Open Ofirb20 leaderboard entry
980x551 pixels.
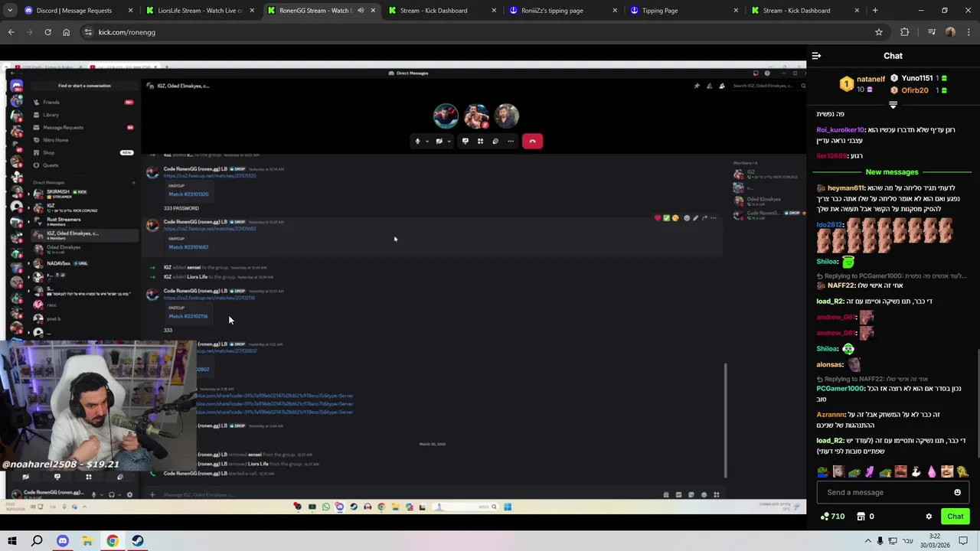[x=918, y=90]
